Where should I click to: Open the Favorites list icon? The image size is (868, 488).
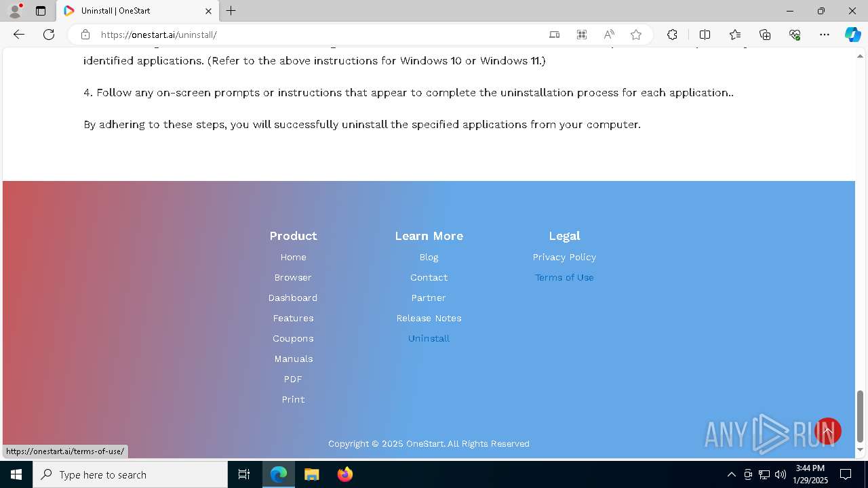pyautogui.click(x=735, y=35)
